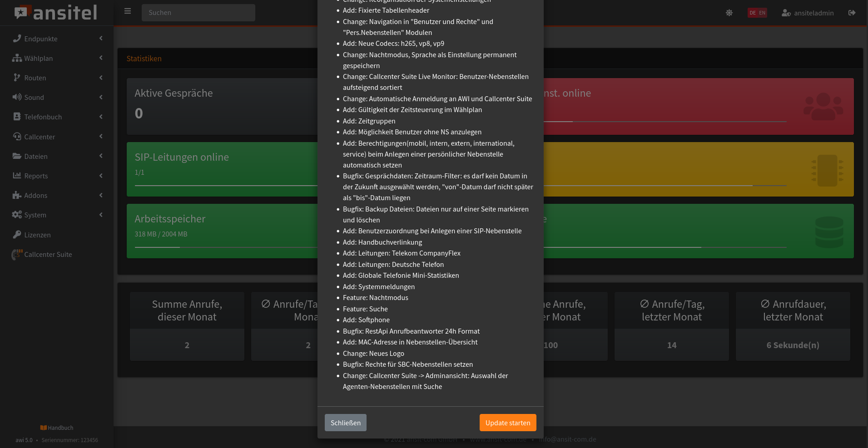The width and height of the screenshot is (868, 448).
Task: Open the Callcenter menu item
Action: [40, 137]
